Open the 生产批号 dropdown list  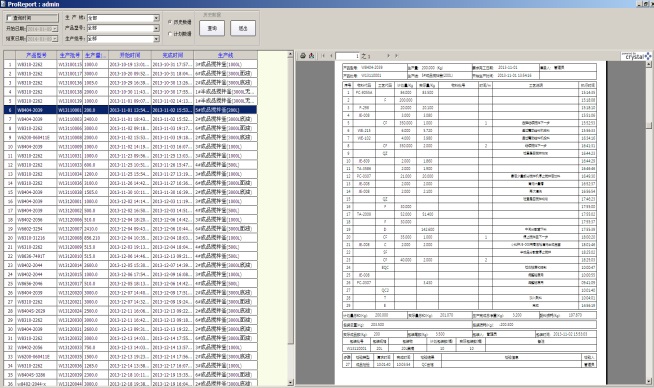click(156, 39)
